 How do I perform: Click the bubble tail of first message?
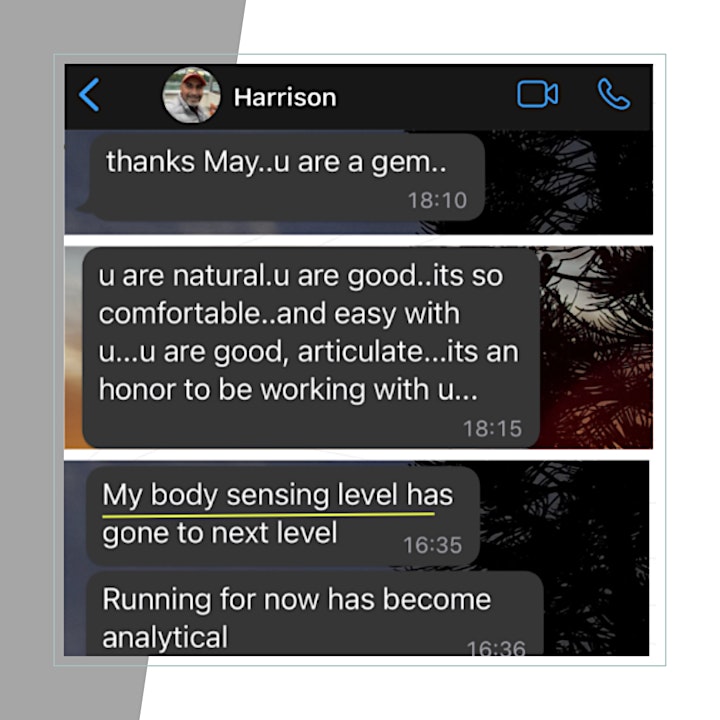click(85, 208)
